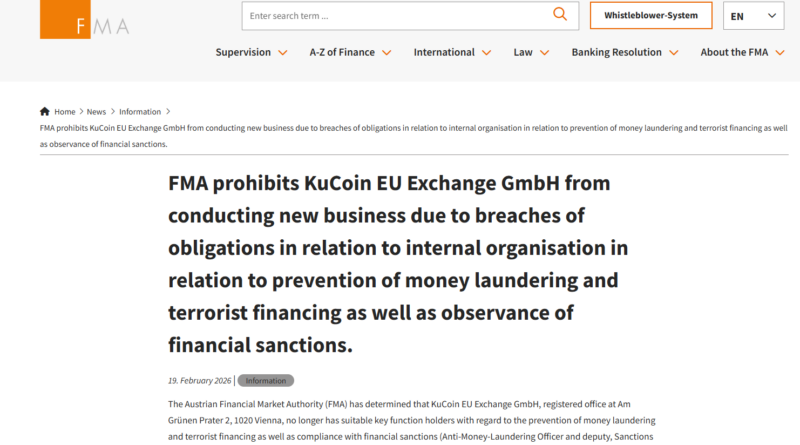
Task: Click the magnifier search icon
Action: (560, 15)
